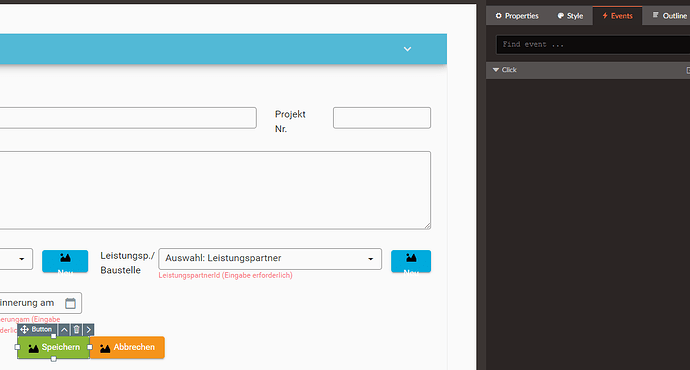Open the calendar picker for Erinnerung am
This screenshot has width=690, height=370.
[70, 303]
